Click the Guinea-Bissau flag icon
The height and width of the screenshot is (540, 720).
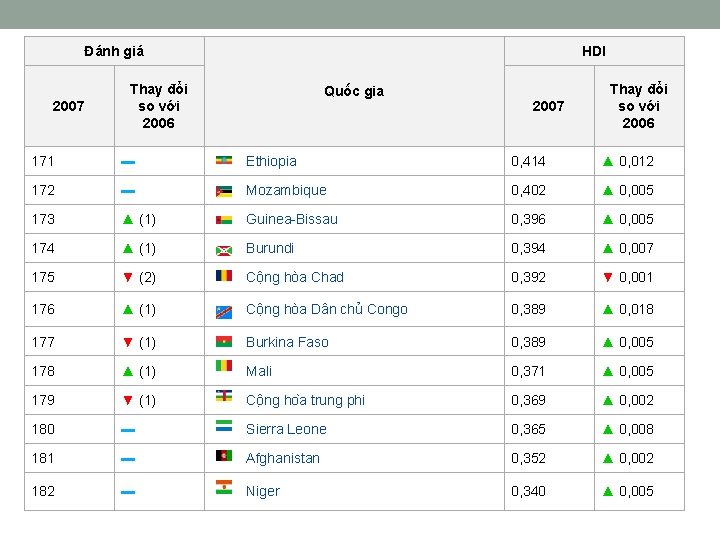225,219
